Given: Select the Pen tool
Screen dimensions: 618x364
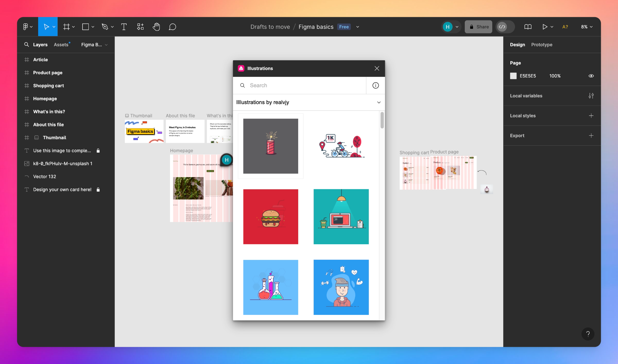Looking at the screenshot, I should (x=105, y=27).
